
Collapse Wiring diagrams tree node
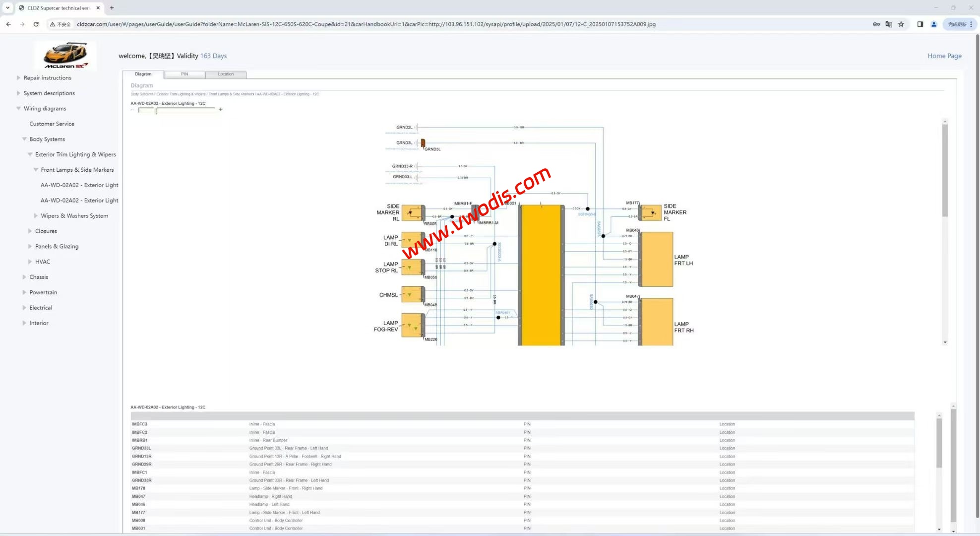pos(18,108)
